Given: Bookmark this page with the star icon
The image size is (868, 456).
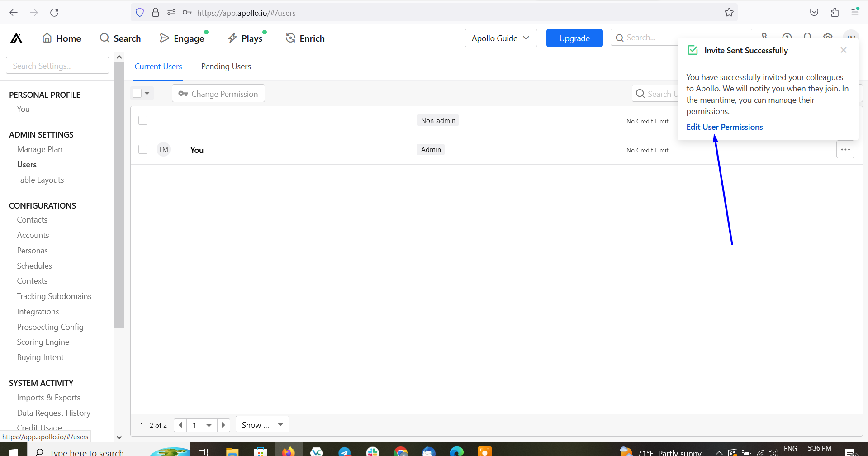Looking at the screenshot, I should click(729, 13).
